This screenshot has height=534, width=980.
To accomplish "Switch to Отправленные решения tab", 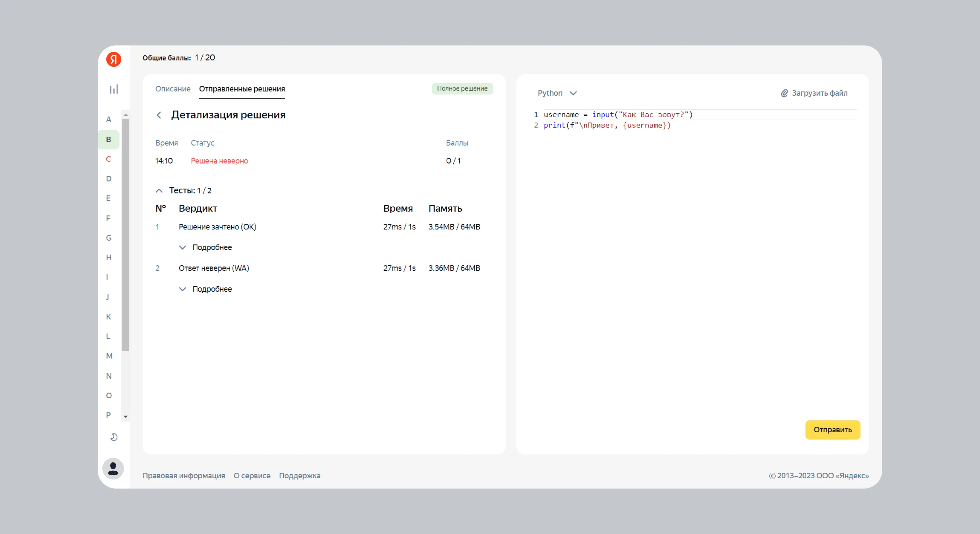I will (x=242, y=89).
